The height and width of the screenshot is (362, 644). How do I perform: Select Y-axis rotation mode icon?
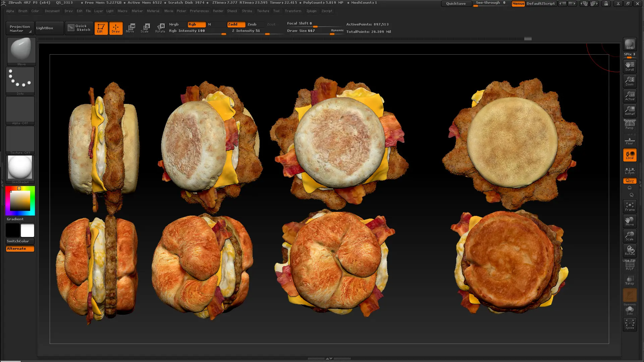[630, 188]
